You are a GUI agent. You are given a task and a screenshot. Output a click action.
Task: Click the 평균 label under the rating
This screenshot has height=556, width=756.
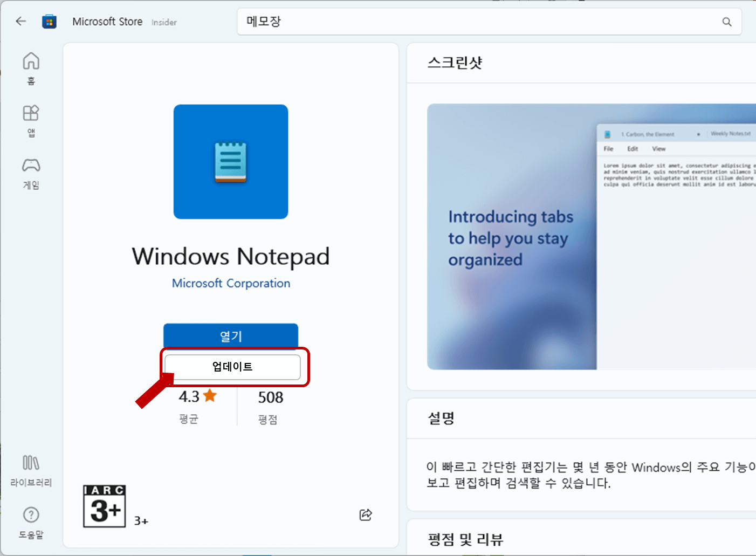point(189,419)
